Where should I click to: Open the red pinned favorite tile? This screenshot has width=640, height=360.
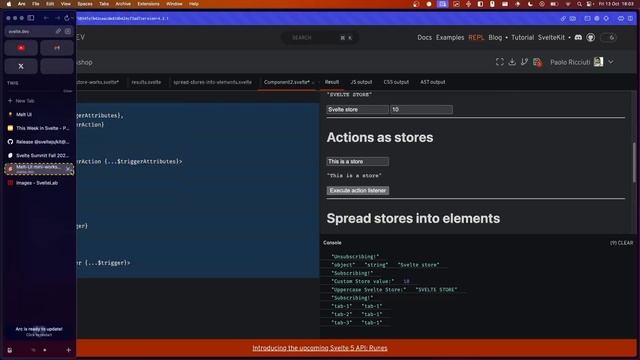click(21, 48)
